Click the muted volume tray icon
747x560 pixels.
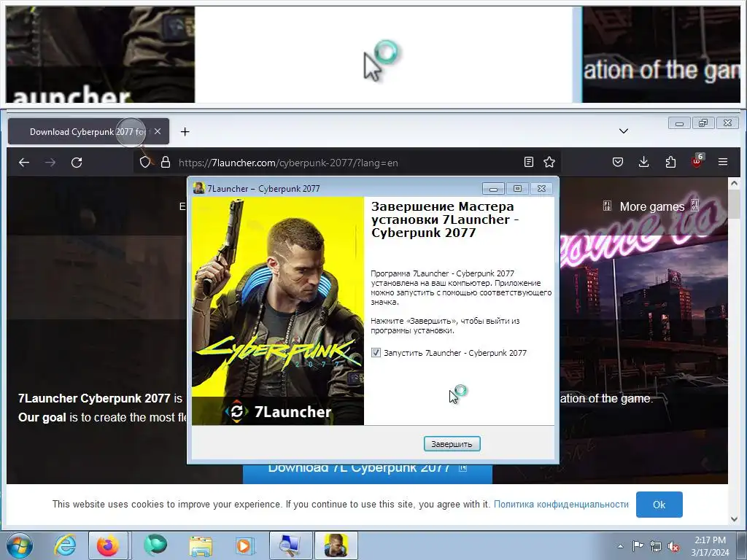point(673,546)
